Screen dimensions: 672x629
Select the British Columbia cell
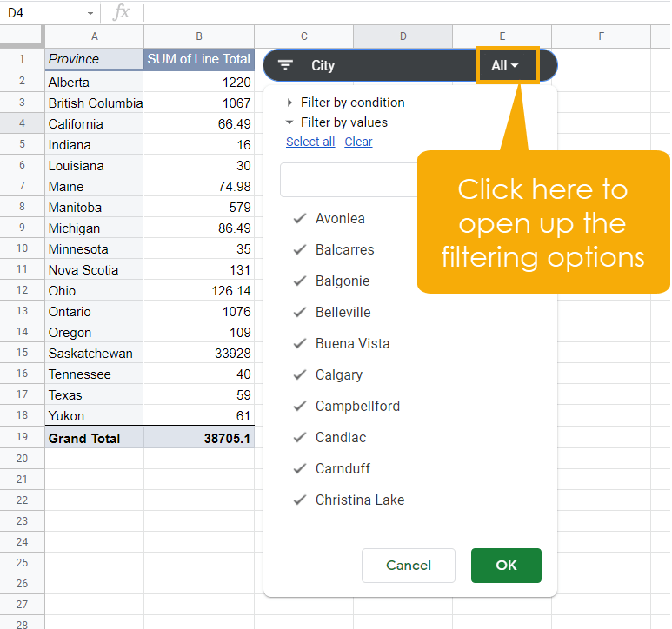point(94,103)
